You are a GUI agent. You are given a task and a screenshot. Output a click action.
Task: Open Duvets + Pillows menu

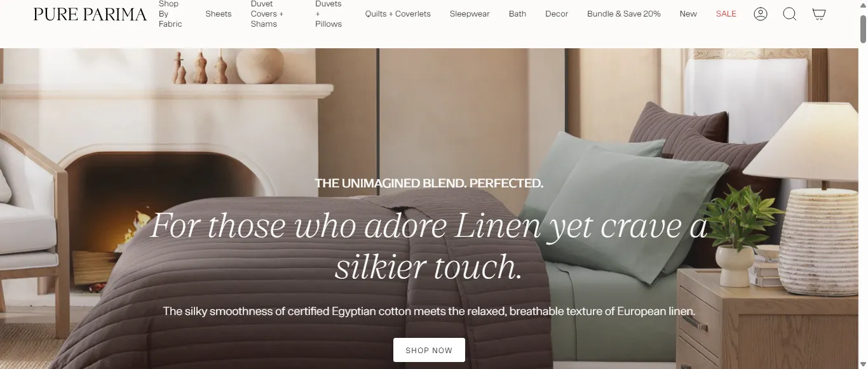[x=329, y=14]
